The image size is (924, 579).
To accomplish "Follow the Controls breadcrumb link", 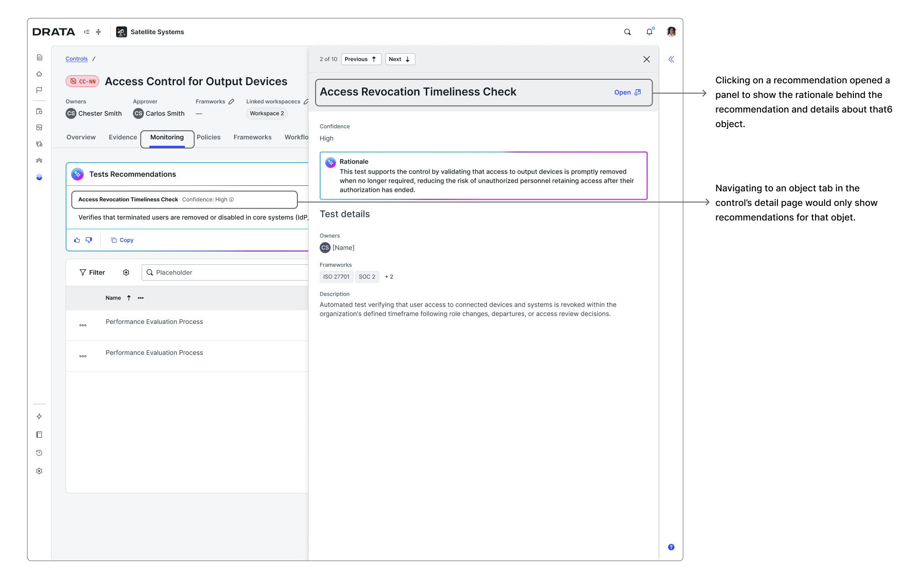I will click(77, 59).
